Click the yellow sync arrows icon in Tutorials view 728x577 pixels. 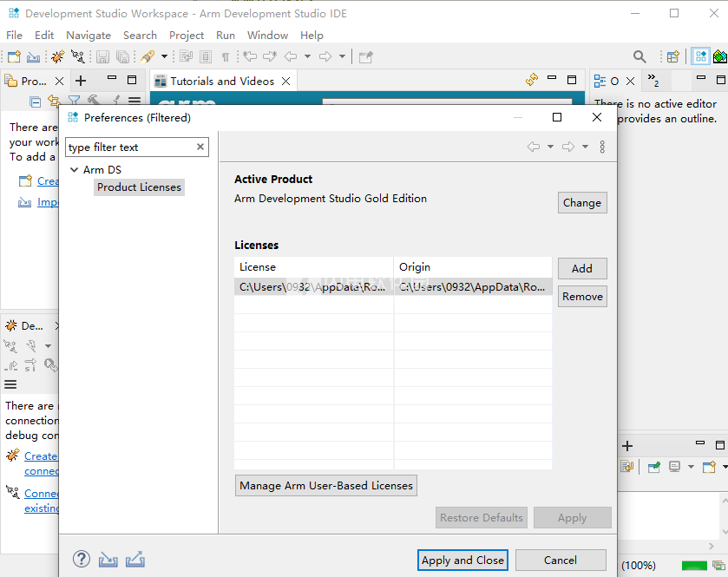tap(532, 79)
